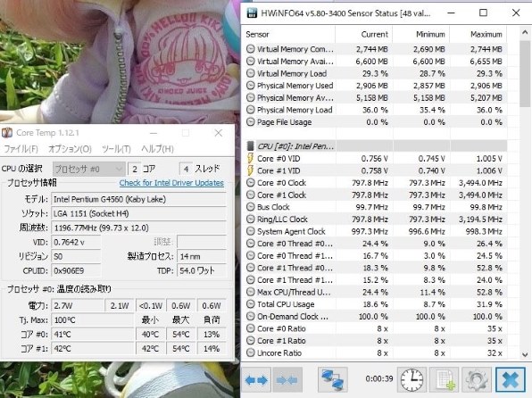Open the オプション(O) menu in Core Temp
The width and height of the screenshot is (532, 398).
(x=70, y=149)
